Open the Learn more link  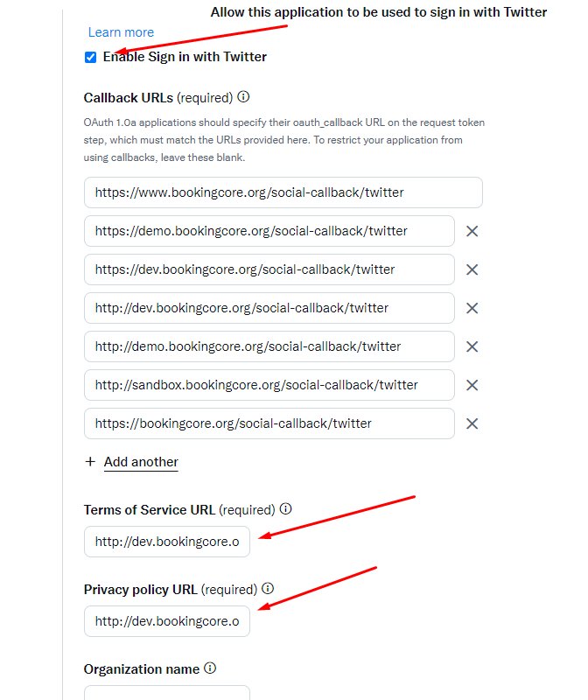pyautogui.click(x=121, y=32)
